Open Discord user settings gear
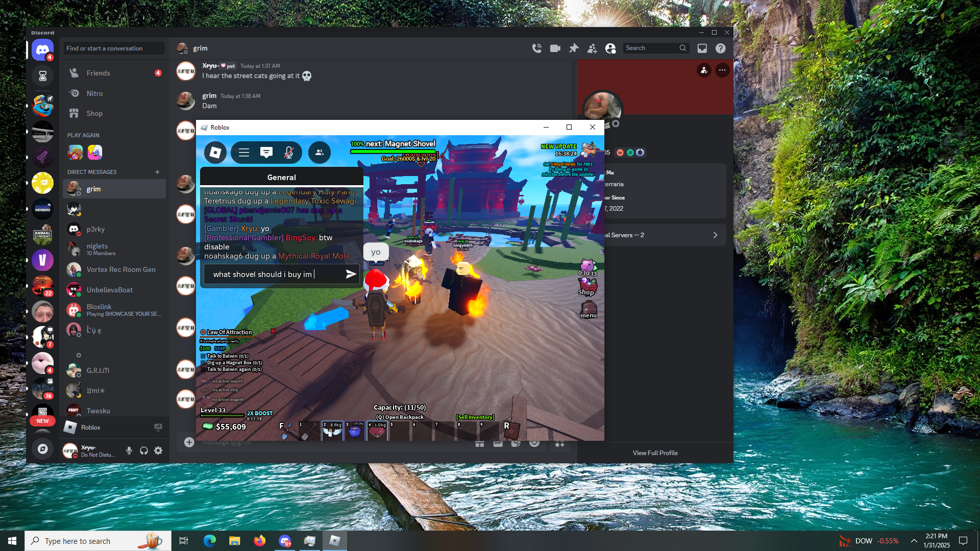This screenshot has width=980, height=551. point(158,450)
